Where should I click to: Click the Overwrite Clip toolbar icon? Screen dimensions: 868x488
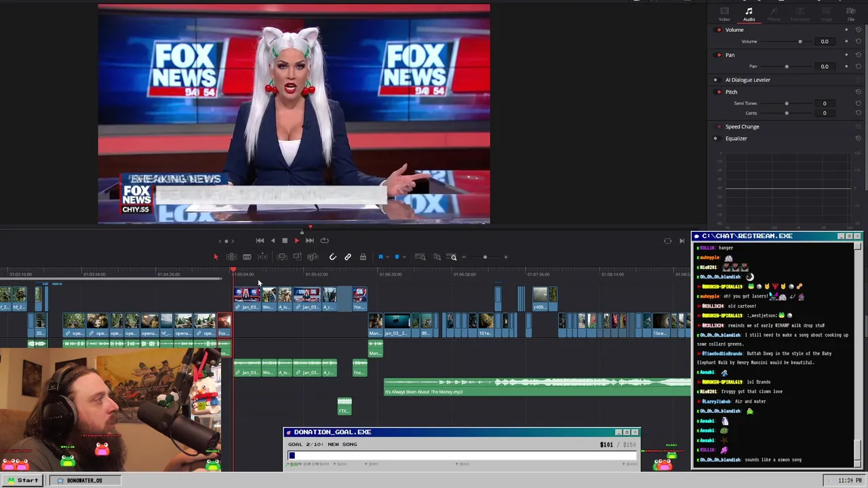pyautogui.click(x=297, y=256)
